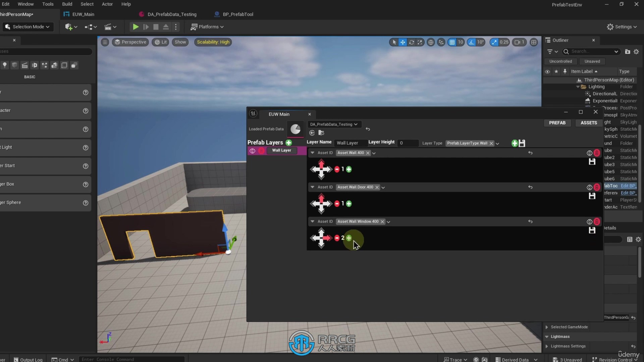Open the Outliner filter options

pyautogui.click(x=552, y=52)
